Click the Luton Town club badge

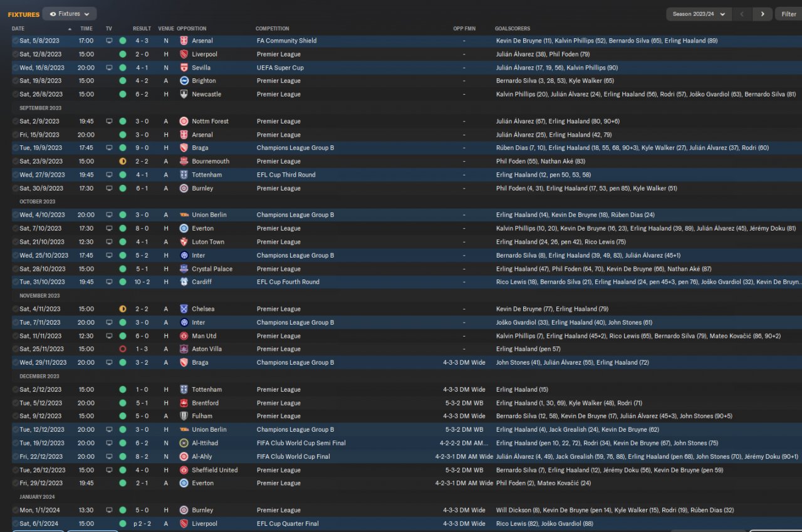click(x=184, y=242)
